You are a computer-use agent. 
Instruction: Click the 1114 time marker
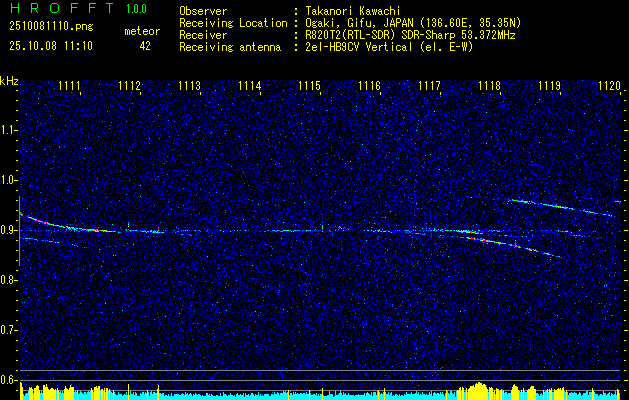(249, 86)
